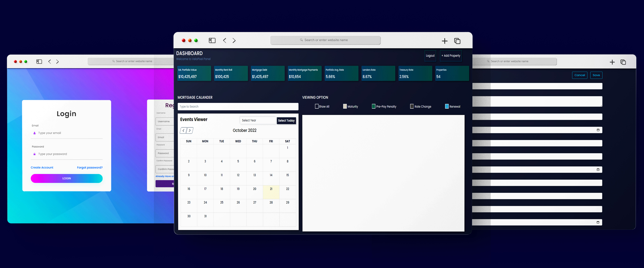Click the first input field in right form
This screenshot has width=644, height=268.
tap(537, 86)
